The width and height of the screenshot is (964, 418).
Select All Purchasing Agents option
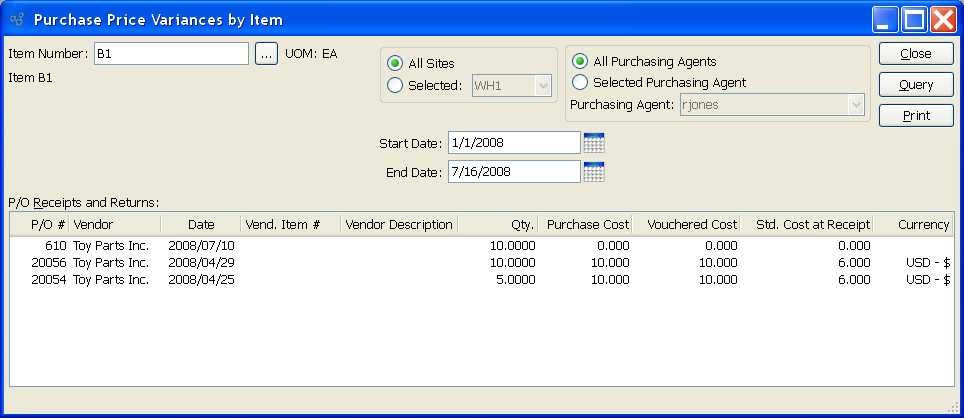tap(580, 61)
